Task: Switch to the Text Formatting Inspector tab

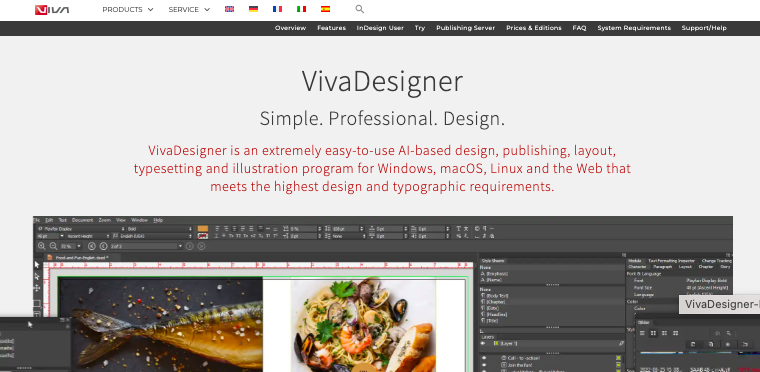Action: pos(671,260)
